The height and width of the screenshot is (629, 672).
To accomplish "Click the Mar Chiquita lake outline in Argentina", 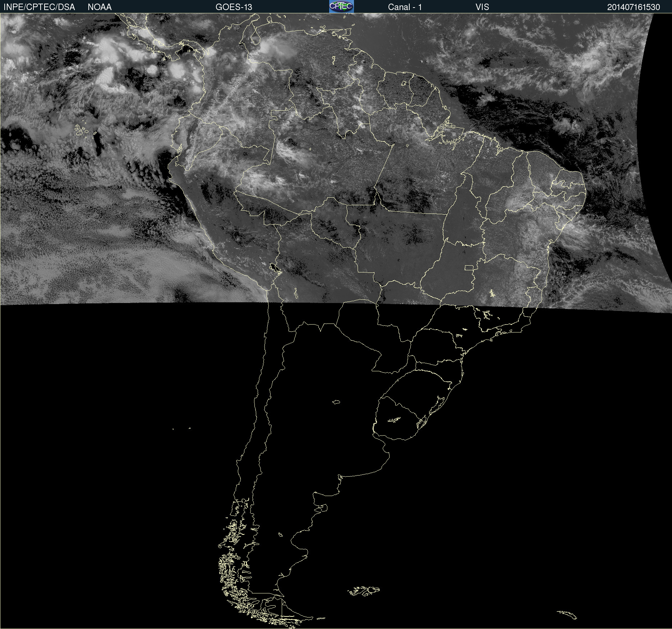I will point(336,402).
